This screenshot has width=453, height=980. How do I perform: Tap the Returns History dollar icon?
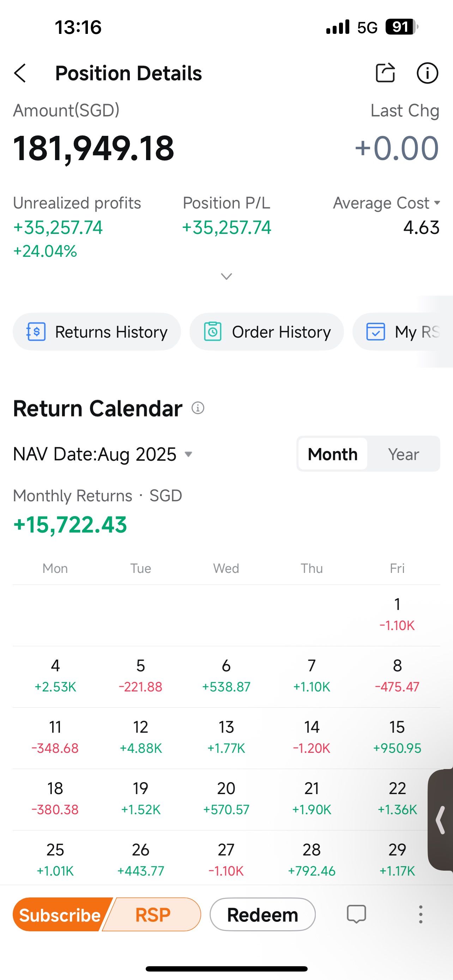pos(36,332)
